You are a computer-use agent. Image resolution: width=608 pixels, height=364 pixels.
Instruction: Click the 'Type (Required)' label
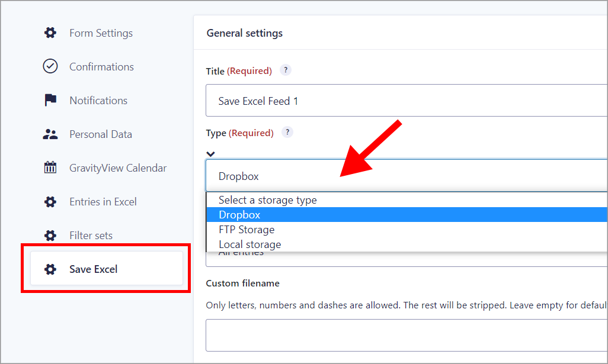point(239,133)
